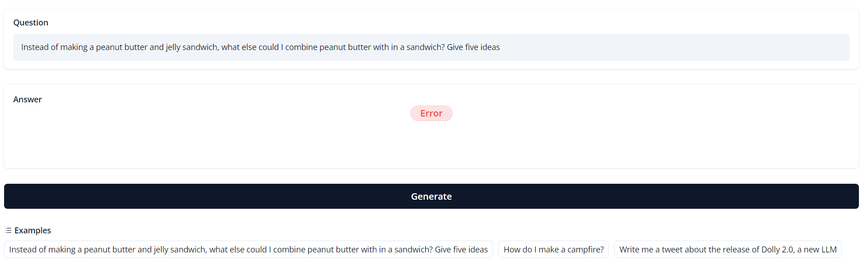The width and height of the screenshot is (868, 272).
Task: Focus the Question text input box
Action: pos(431,47)
